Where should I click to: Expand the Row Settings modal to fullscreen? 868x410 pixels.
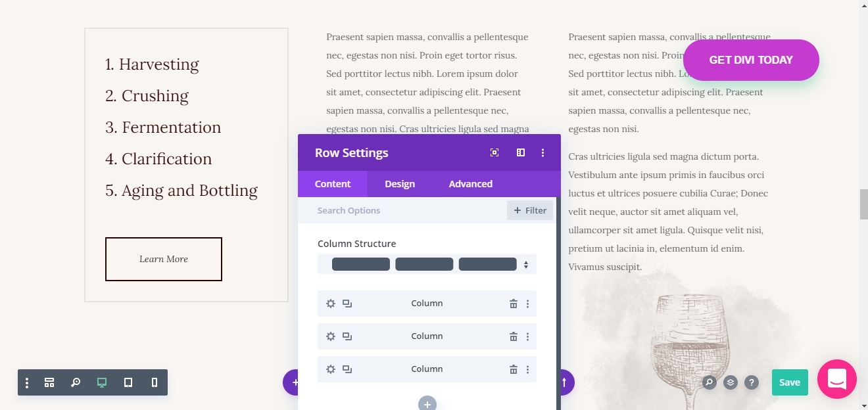tap(494, 152)
